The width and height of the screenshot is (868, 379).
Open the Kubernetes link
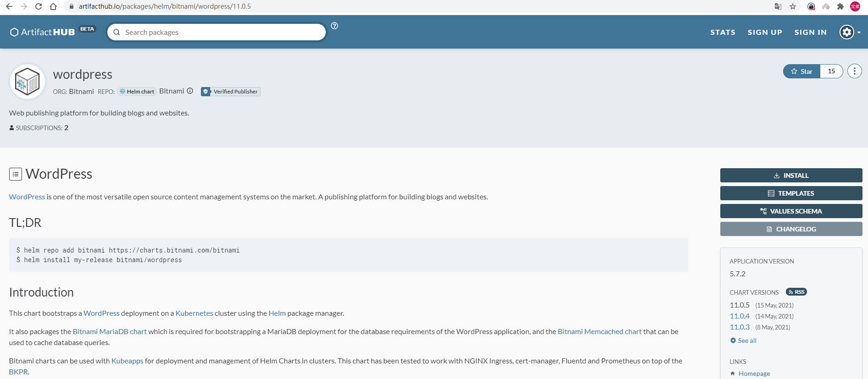(194, 313)
